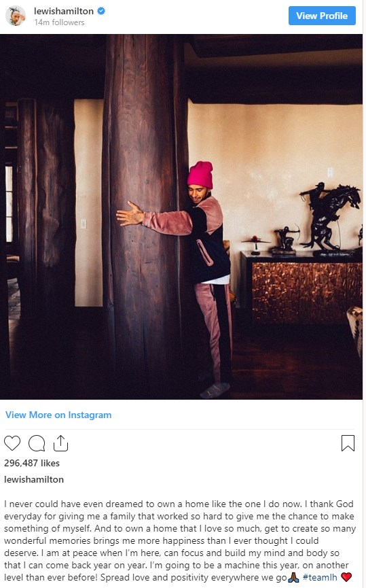Share the post using the upload arrow icon

[60, 443]
